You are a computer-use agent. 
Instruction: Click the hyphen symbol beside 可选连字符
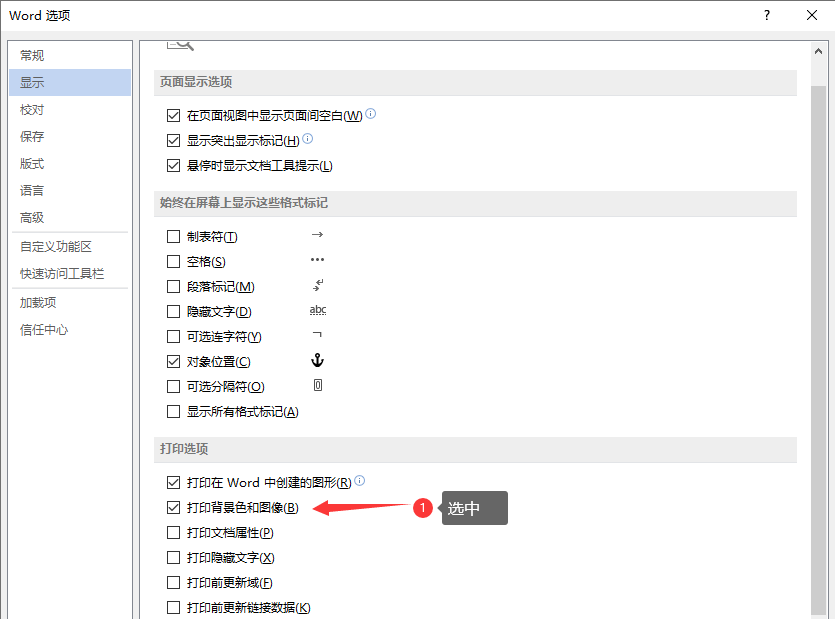pos(317,334)
